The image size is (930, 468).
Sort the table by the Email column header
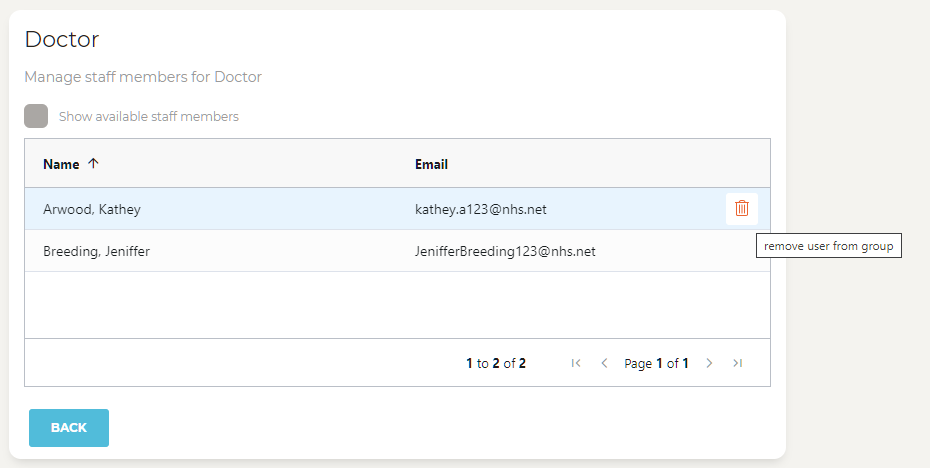[431, 164]
